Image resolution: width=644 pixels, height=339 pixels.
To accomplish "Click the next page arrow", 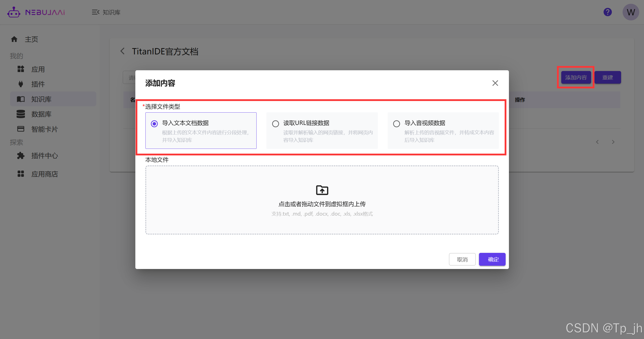I will coord(613,142).
